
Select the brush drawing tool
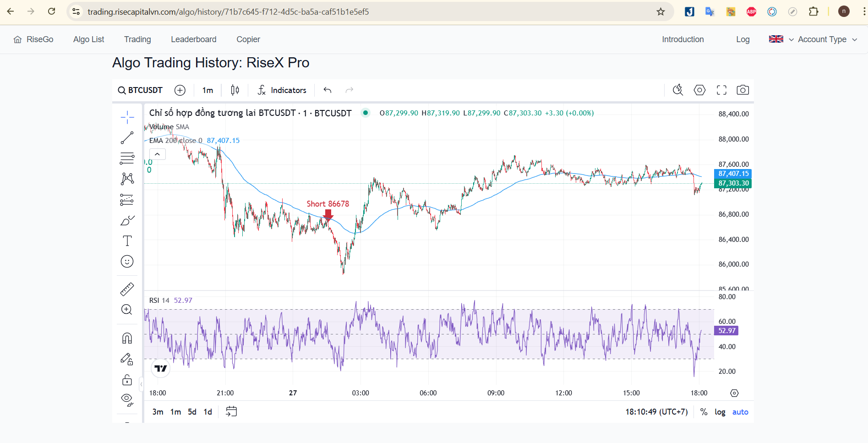coord(127,220)
